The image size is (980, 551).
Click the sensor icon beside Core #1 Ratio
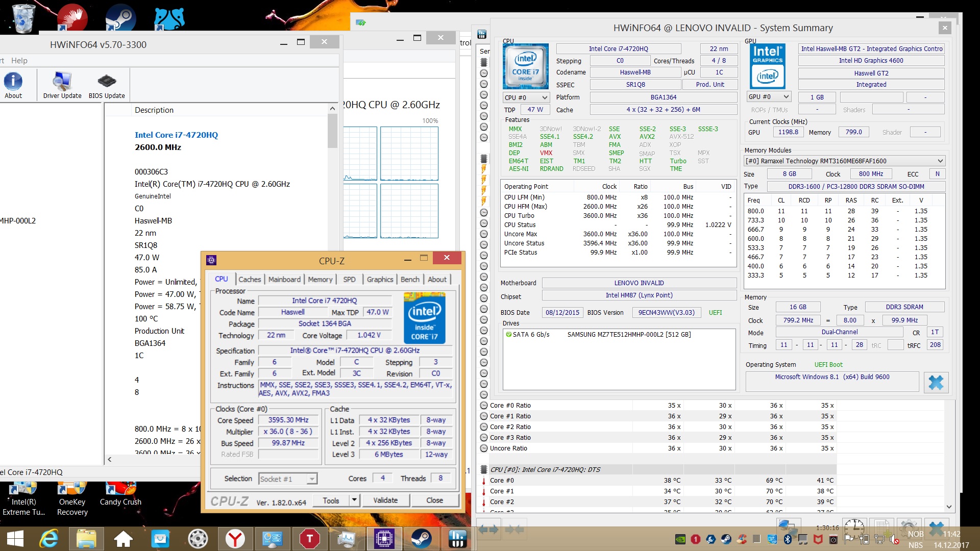tap(484, 416)
